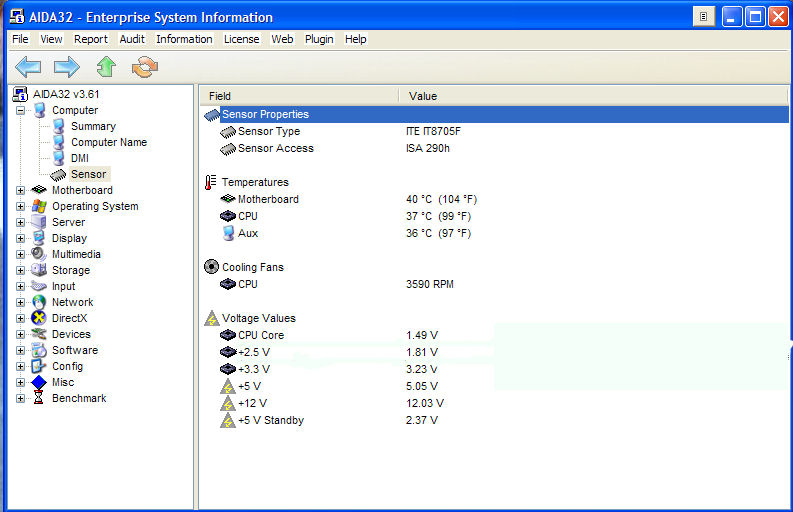Click the Back arrow toolbar icon
Screen dimensions: 793x512
(x=28, y=67)
